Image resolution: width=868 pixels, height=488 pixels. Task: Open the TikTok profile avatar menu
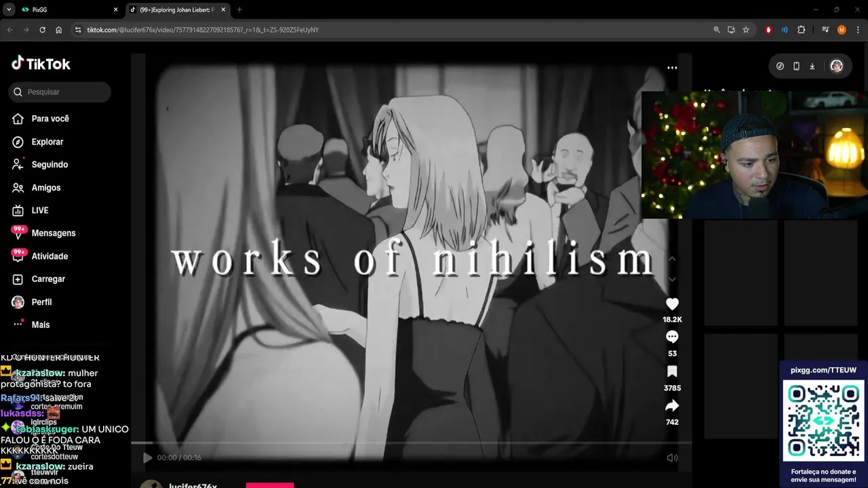point(836,66)
